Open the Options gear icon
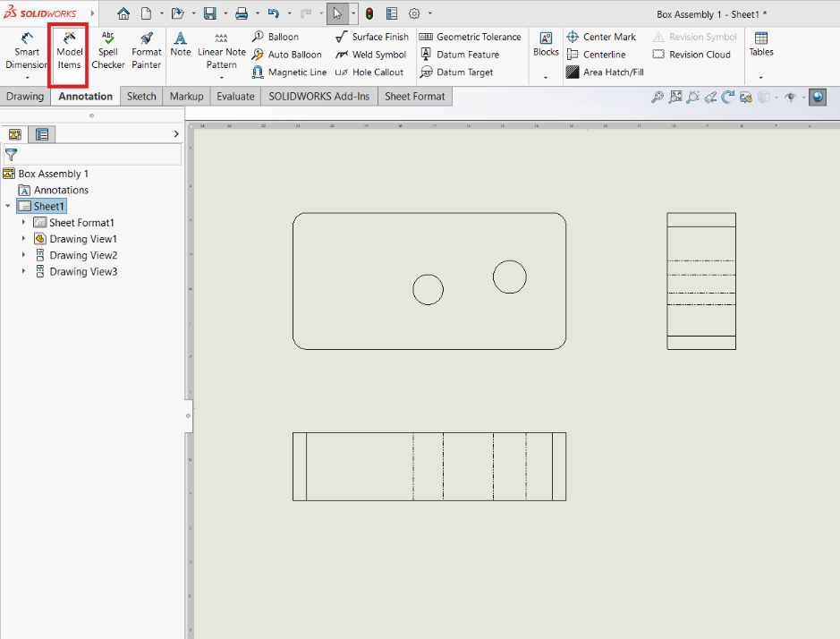 pyautogui.click(x=414, y=13)
